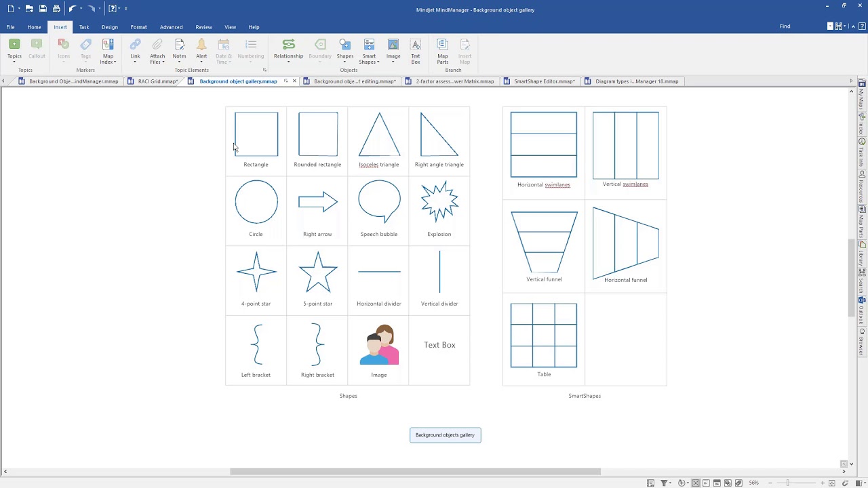Click the Alert bell icon

[x=201, y=45]
